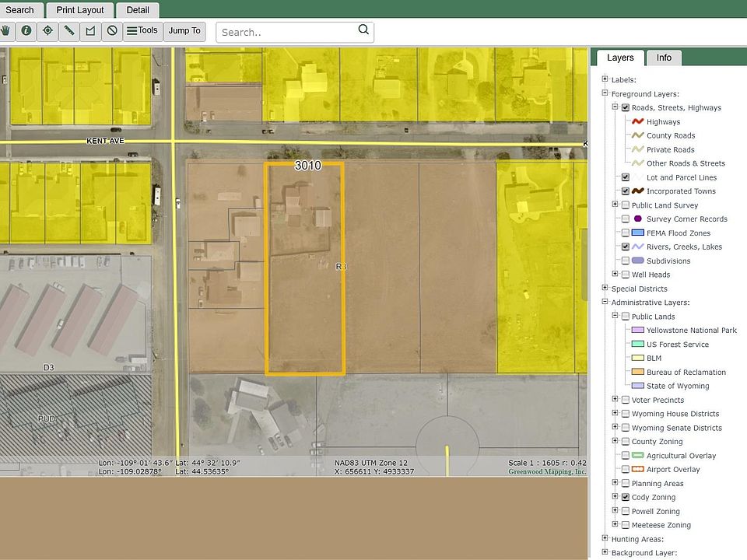Turn off Lot and Parcel Lines layer

point(626,177)
